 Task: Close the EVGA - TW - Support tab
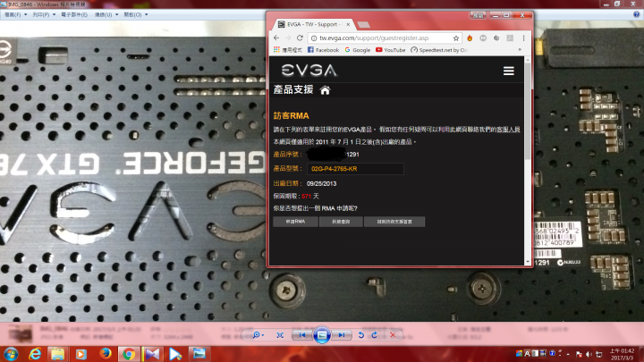coord(348,25)
